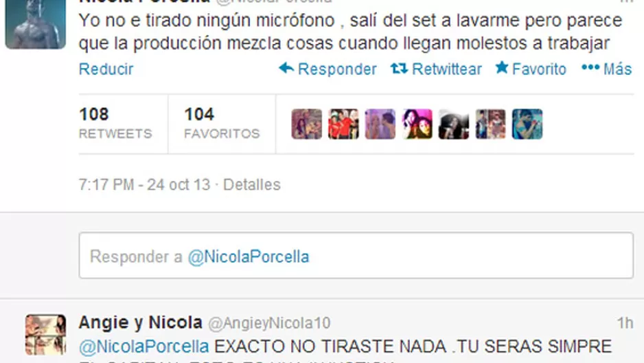644x363 pixels.
Task: Click the Responder reply arrow icon
Action: (286, 68)
